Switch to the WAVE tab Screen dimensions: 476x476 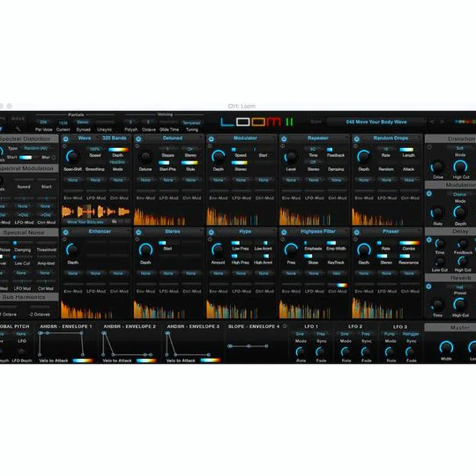click(x=18, y=119)
